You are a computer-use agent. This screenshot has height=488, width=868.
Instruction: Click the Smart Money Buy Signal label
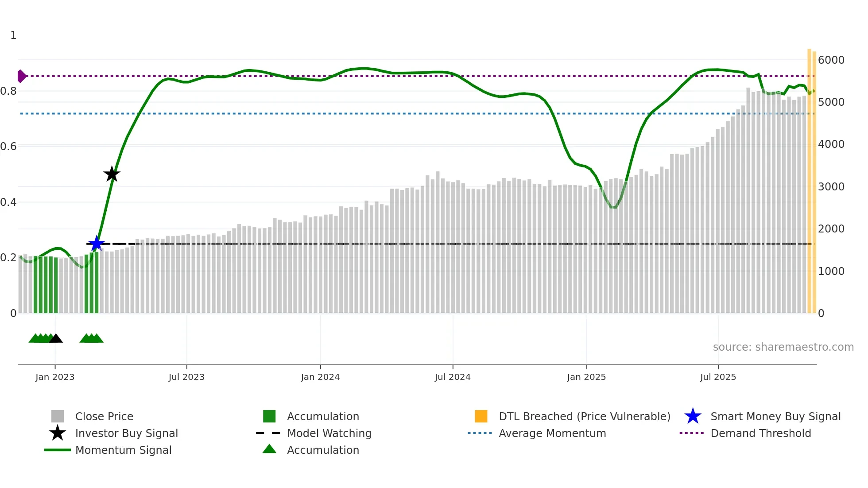[x=775, y=416]
